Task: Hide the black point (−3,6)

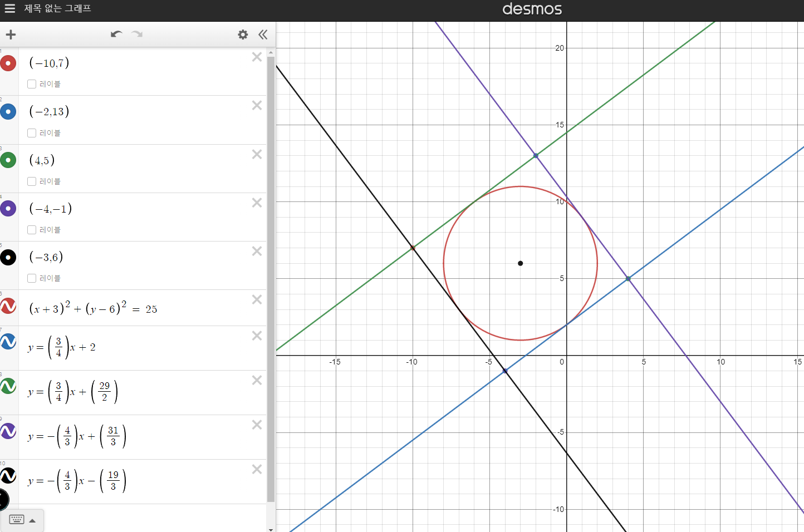Action: (x=8, y=257)
